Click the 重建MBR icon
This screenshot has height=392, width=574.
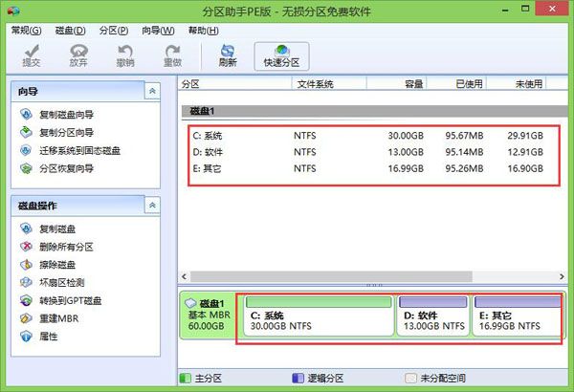tap(26, 318)
